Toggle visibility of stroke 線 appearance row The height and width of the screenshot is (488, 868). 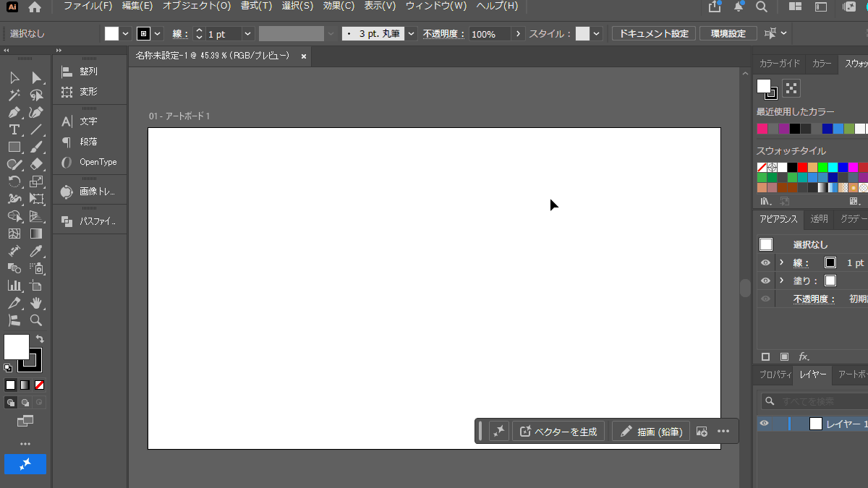765,262
